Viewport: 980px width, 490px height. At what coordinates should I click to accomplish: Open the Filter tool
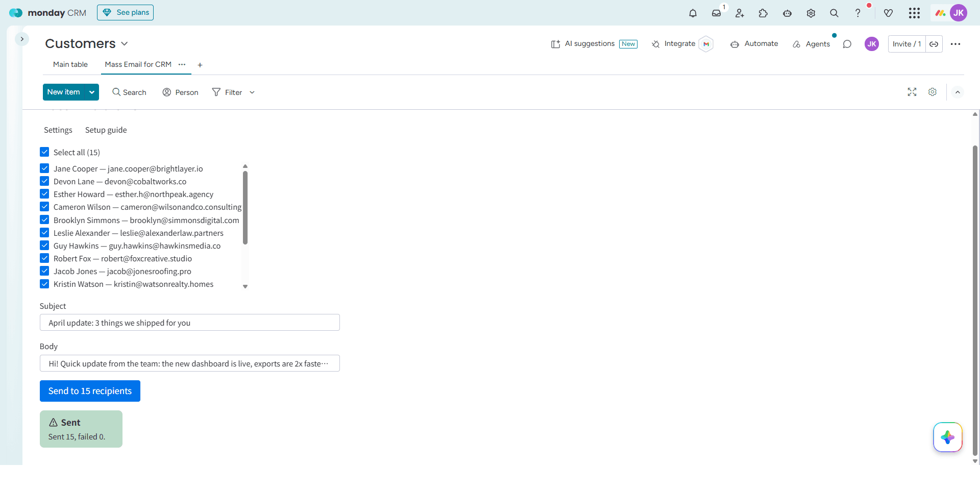coord(227,92)
